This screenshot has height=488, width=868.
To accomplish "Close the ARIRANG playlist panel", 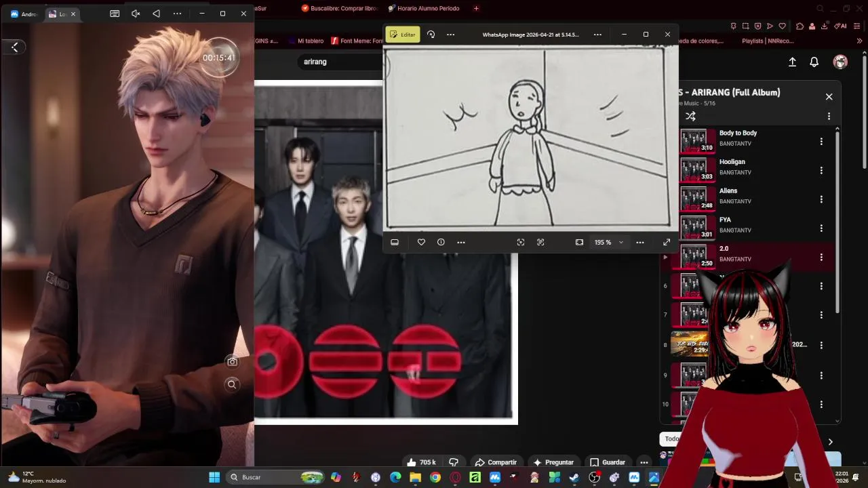I will click(x=829, y=96).
